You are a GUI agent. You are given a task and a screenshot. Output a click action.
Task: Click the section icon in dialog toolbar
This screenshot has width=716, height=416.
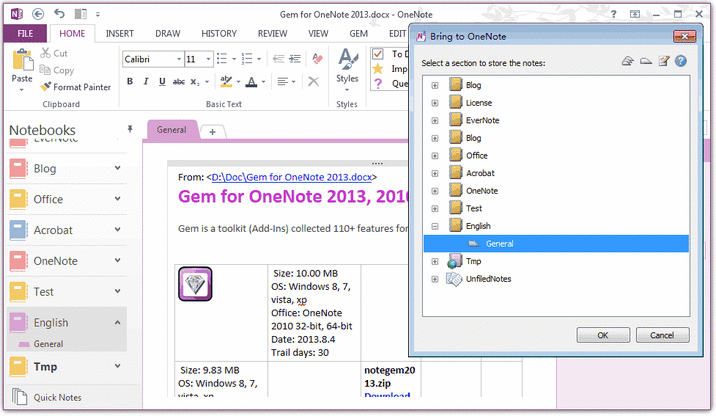pos(646,61)
